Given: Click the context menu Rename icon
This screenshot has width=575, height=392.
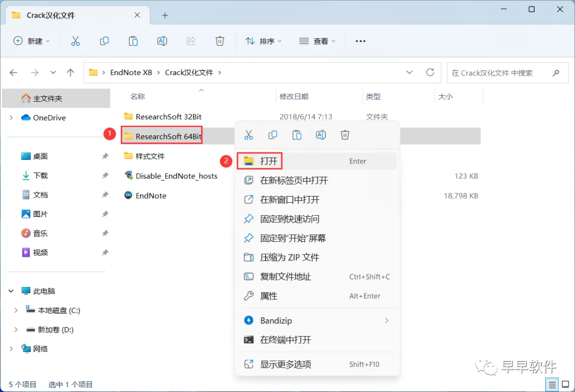Looking at the screenshot, I should coord(321,135).
